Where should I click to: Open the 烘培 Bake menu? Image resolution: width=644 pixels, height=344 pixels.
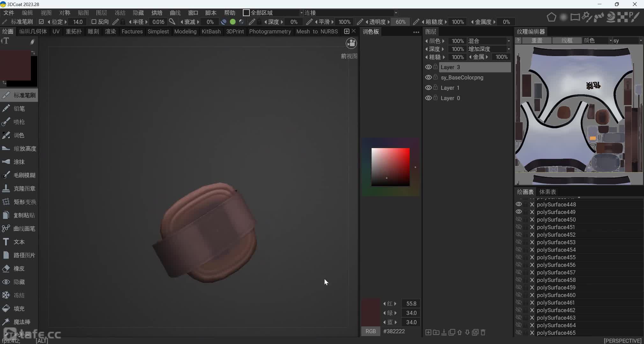coord(157,13)
